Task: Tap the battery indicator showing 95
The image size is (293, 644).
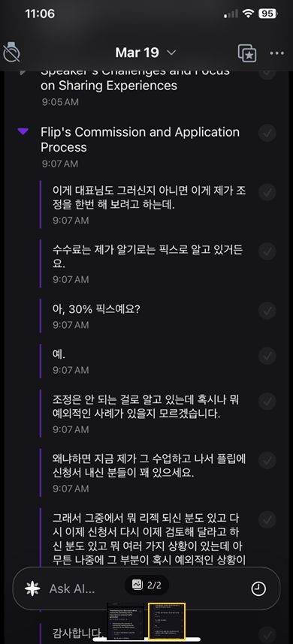Action: click(x=267, y=14)
